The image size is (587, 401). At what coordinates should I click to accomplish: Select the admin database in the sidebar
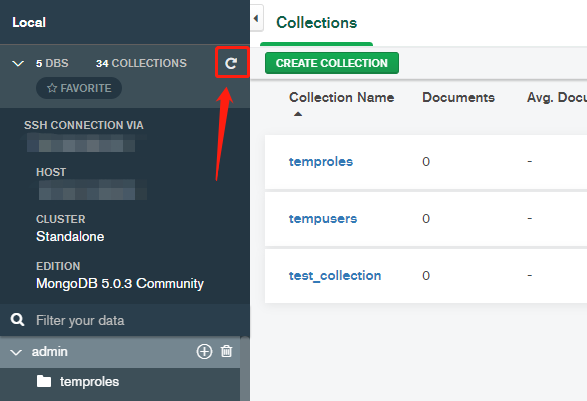(x=49, y=352)
